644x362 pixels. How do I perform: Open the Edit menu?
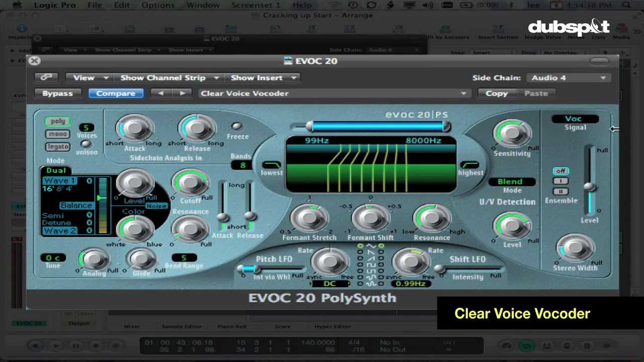tap(122, 5)
